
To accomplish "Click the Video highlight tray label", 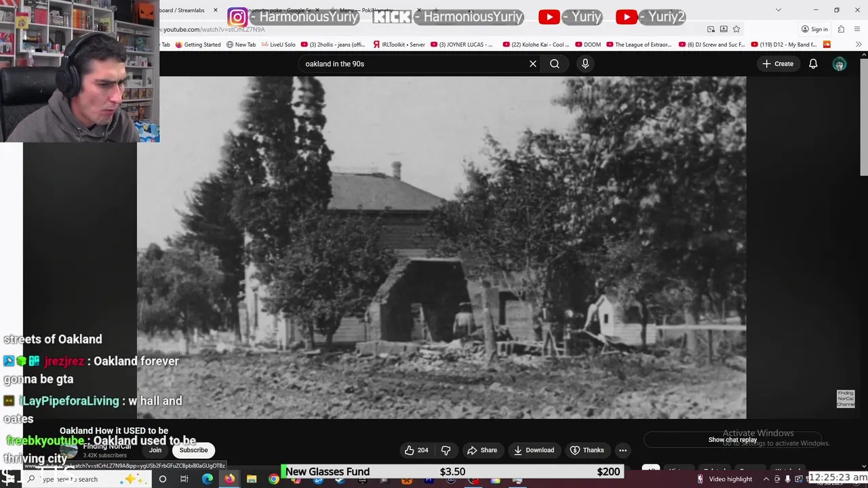I will click(730, 479).
